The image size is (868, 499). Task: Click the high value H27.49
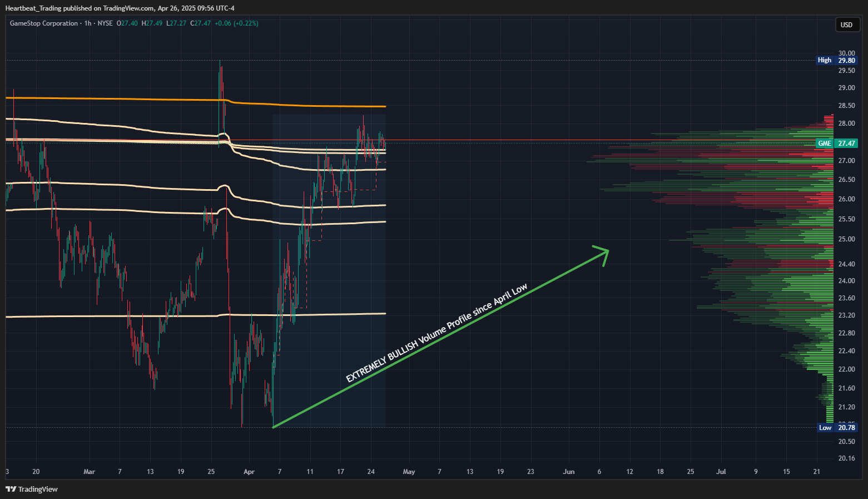[152, 23]
